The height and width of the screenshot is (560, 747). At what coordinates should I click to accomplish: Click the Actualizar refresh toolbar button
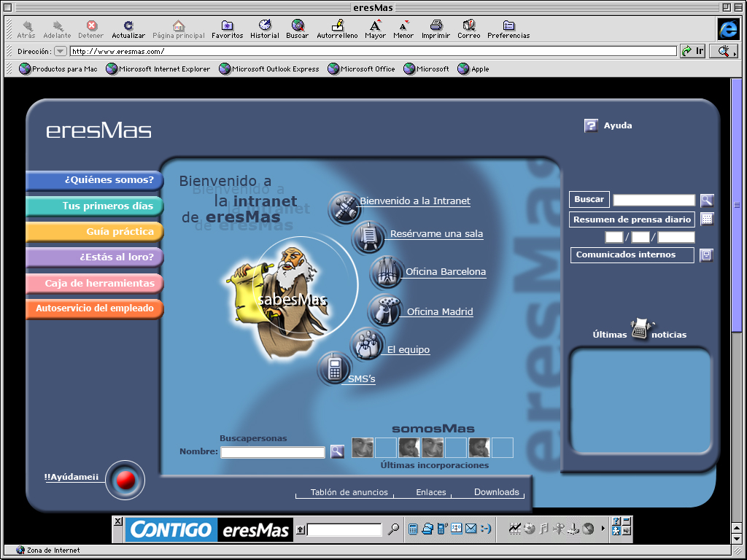point(128,26)
